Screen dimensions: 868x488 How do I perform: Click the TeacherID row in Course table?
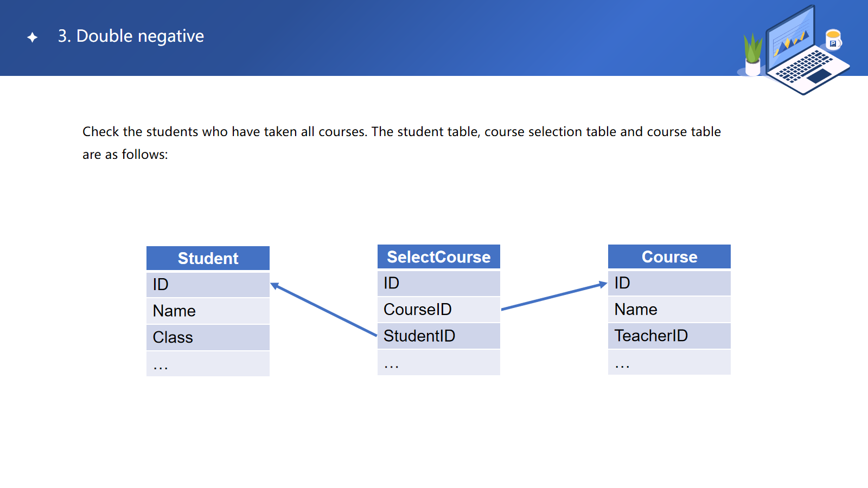669,336
